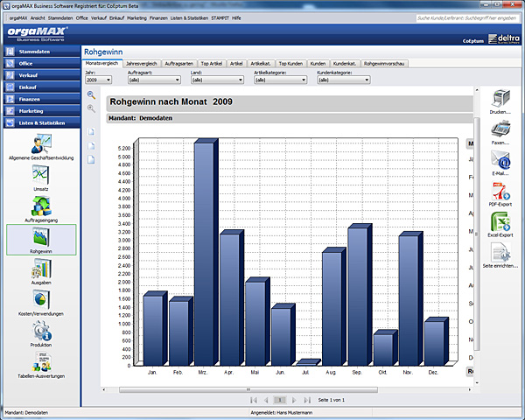Open the Stammdaten menu bar item

pyautogui.click(x=60, y=18)
